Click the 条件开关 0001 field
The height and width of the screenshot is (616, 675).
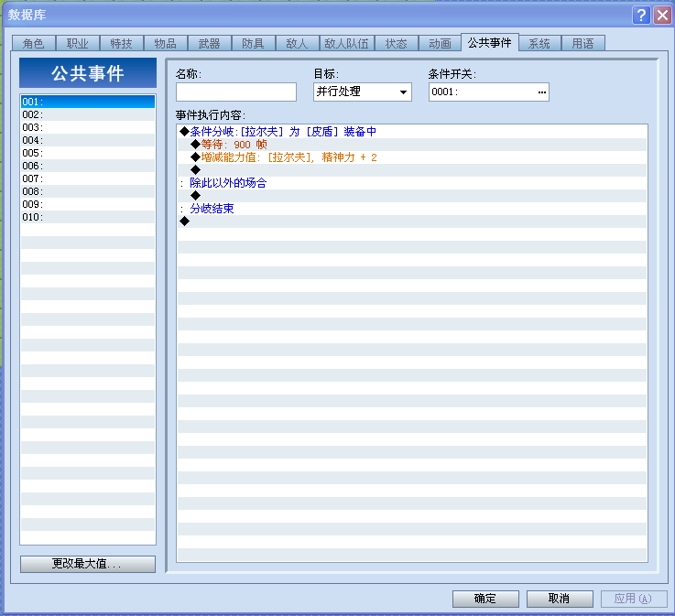488,92
